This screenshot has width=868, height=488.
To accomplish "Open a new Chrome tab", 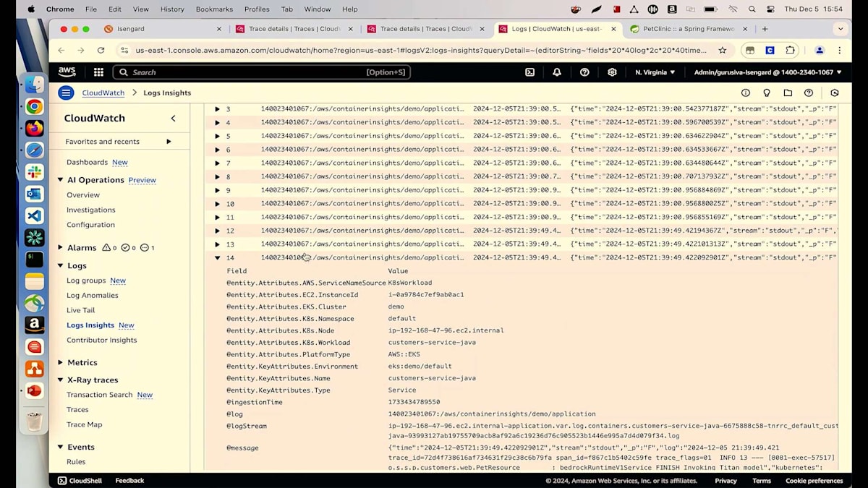I will 765,29.
